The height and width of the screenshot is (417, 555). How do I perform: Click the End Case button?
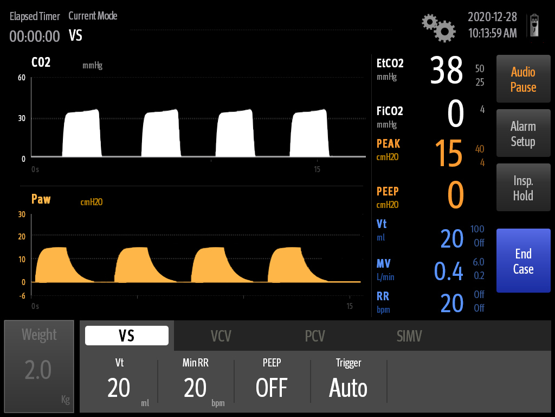point(523,261)
